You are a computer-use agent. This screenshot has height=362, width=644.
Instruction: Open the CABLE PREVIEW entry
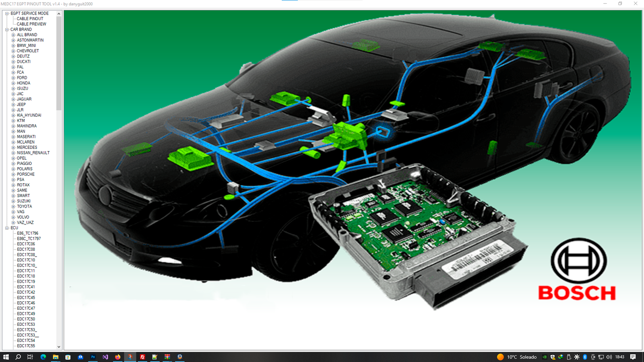point(31,24)
